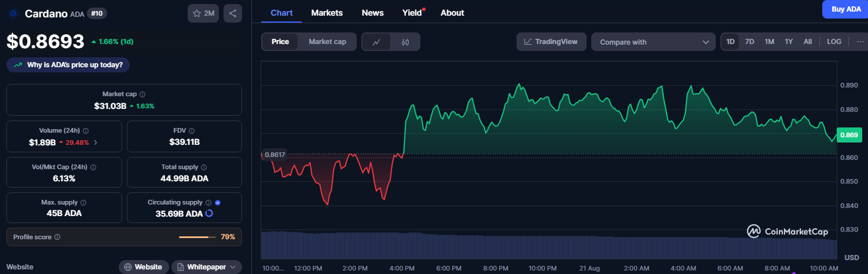The height and width of the screenshot is (274, 868).
Task: Click the 4:00 PM time axis label
Action: (402, 268)
